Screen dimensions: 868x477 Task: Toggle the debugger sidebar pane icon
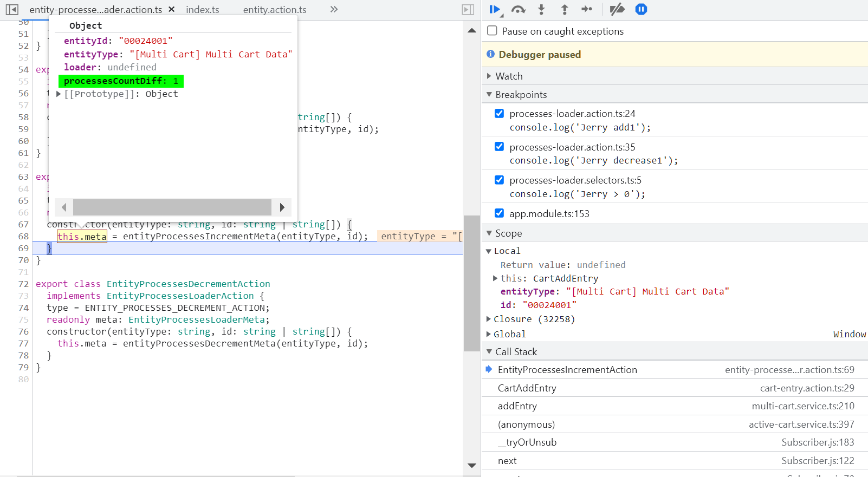(468, 10)
